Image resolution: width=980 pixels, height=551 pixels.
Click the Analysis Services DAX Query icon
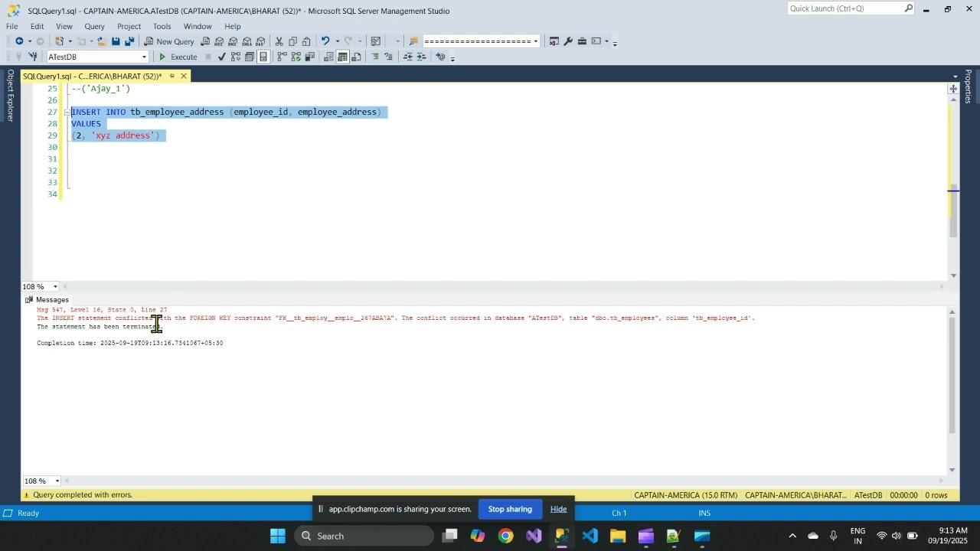pos(260,41)
